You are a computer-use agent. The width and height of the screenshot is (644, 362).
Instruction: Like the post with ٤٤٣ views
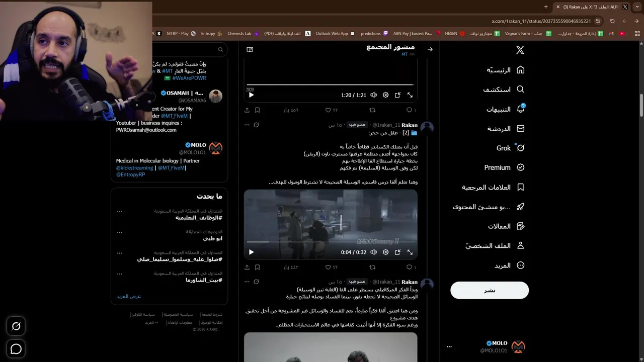[331, 267]
